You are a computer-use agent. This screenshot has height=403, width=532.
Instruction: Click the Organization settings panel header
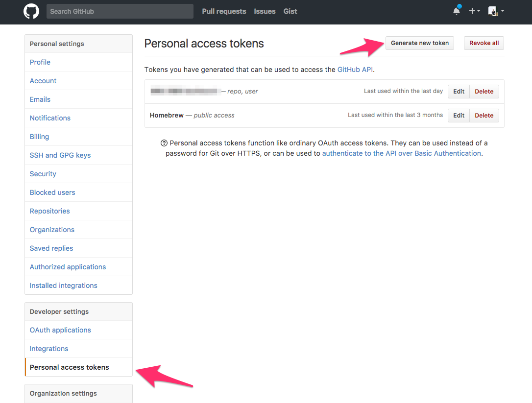(x=79, y=394)
